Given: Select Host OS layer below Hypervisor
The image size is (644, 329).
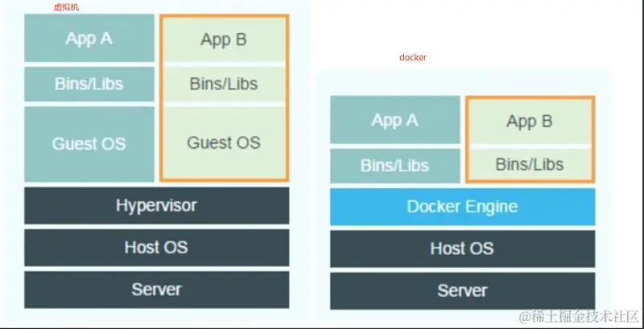Looking at the screenshot, I should point(156,248).
